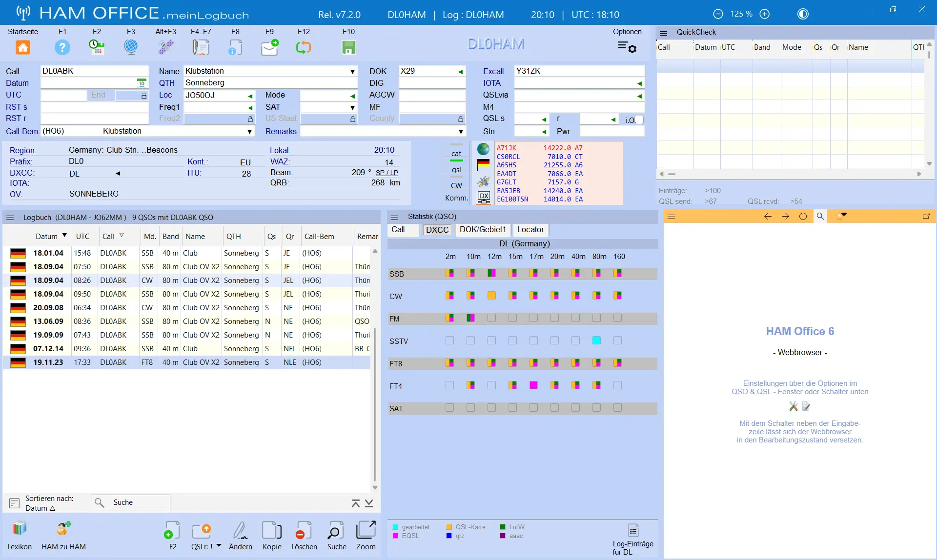The image size is (937, 560).
Task: Decrease zoom with the minus icon
Action: pyautogui.click(x=718, y=14)
